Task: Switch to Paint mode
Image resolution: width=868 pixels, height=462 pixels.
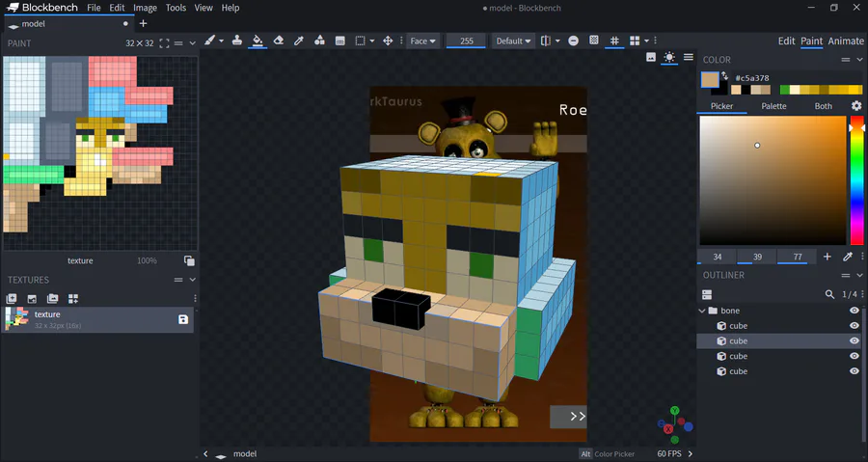Action: pos(811,41)
